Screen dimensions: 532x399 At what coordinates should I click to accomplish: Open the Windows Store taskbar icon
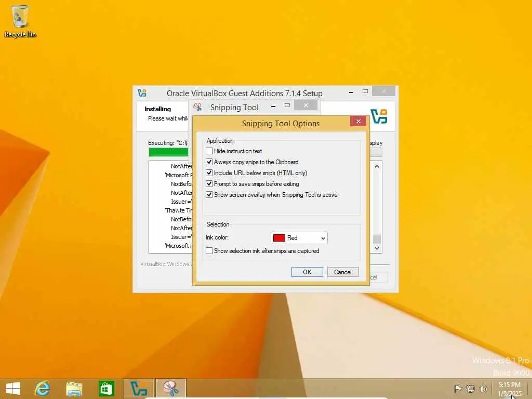pyautogui.click(x=106, y=389)
